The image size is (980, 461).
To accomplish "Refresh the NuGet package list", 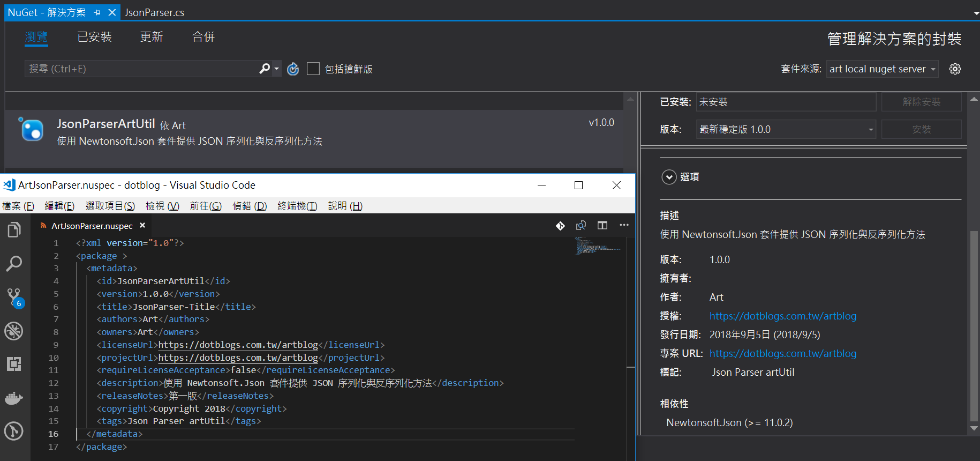I will pos(293,69).
